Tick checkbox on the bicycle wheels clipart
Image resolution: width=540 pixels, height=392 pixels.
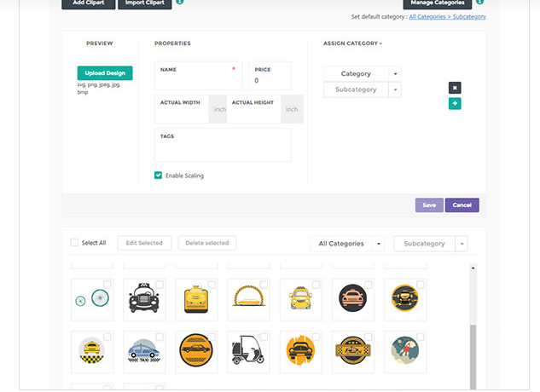[107, 285]
